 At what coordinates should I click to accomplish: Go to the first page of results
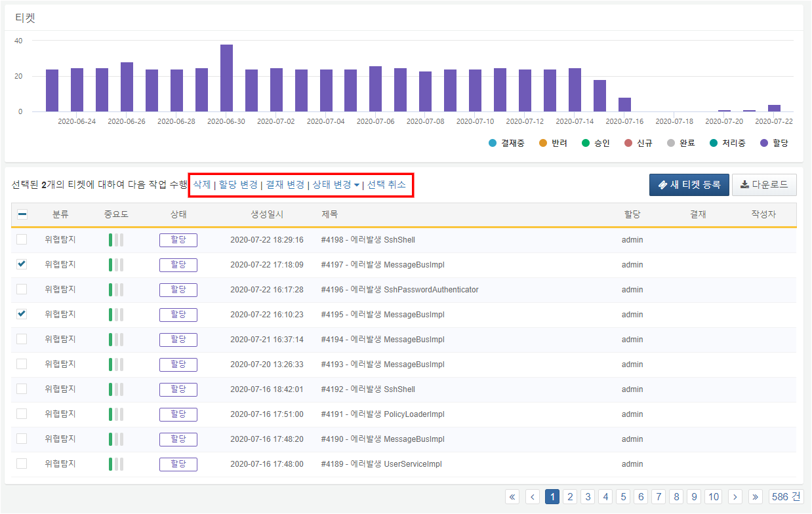pos(512,497)
